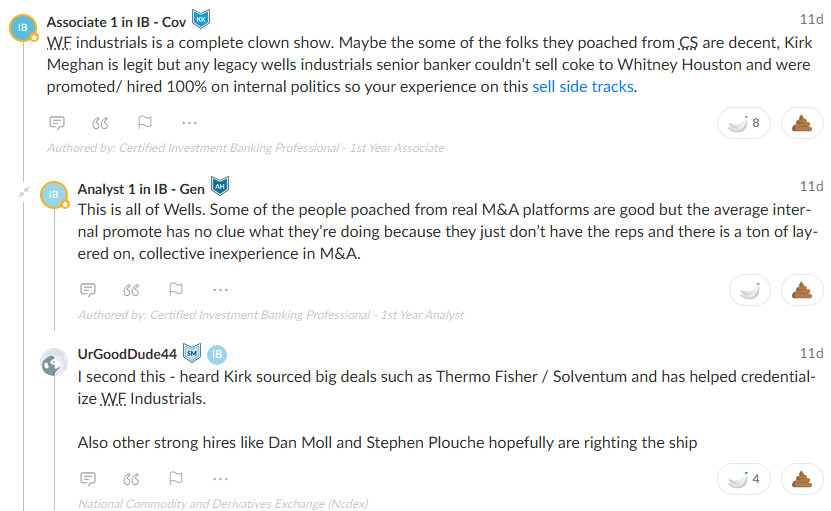The height and width of the screenshot is (511, 831).
Task: Reply to Associate 1's comment via speech bubble icon
Action: point(57,123)
